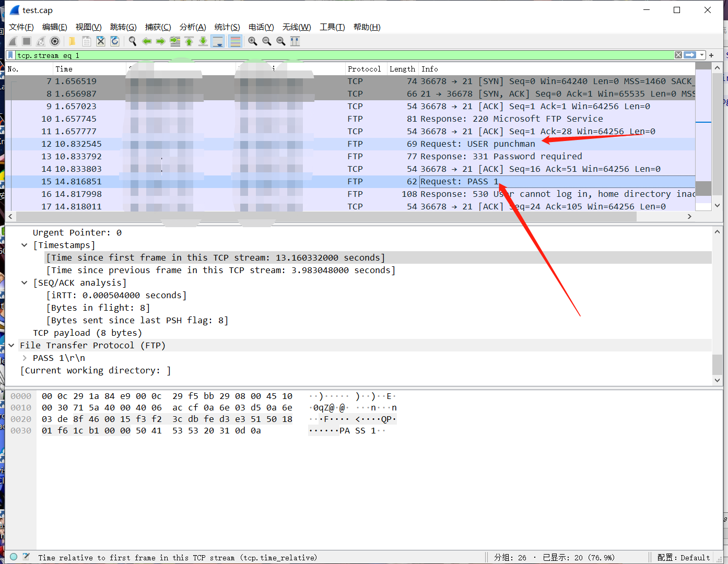Click the restart capture icon

pyautogui.click(x=41, y=41)
